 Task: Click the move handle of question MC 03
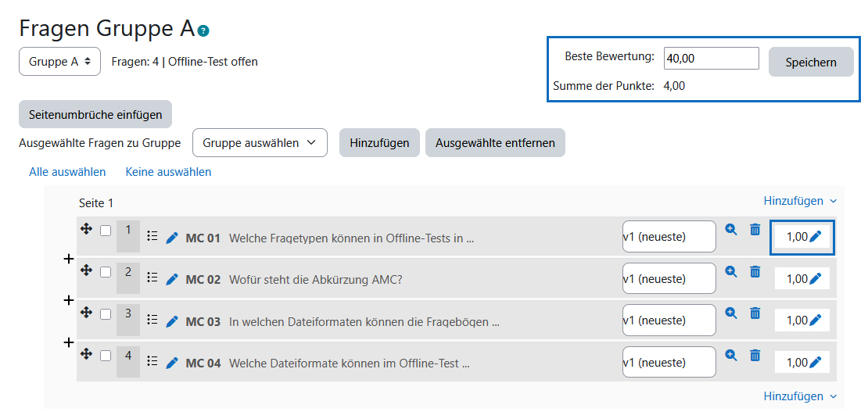click(x=86, y=312)
